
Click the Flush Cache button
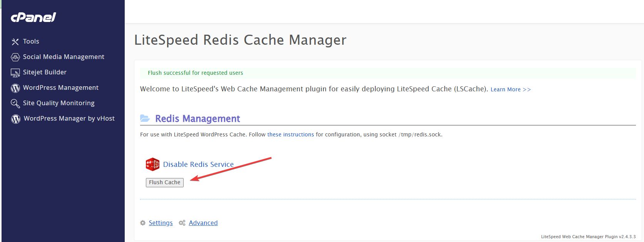click(x=165, y=182)
